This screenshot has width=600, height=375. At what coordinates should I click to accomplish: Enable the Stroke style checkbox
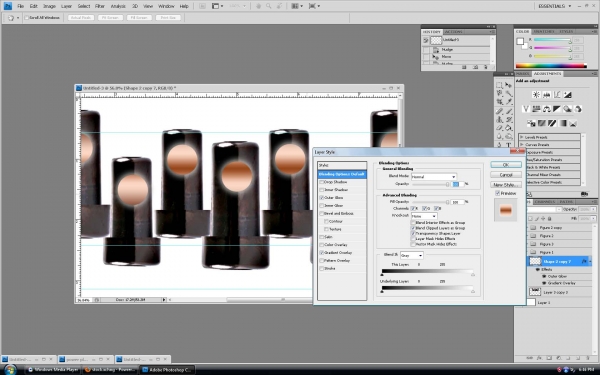(x=322, y=268)
